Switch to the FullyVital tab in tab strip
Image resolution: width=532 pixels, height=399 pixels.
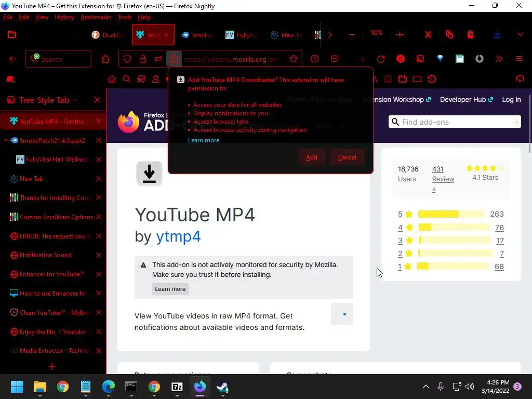241,35
